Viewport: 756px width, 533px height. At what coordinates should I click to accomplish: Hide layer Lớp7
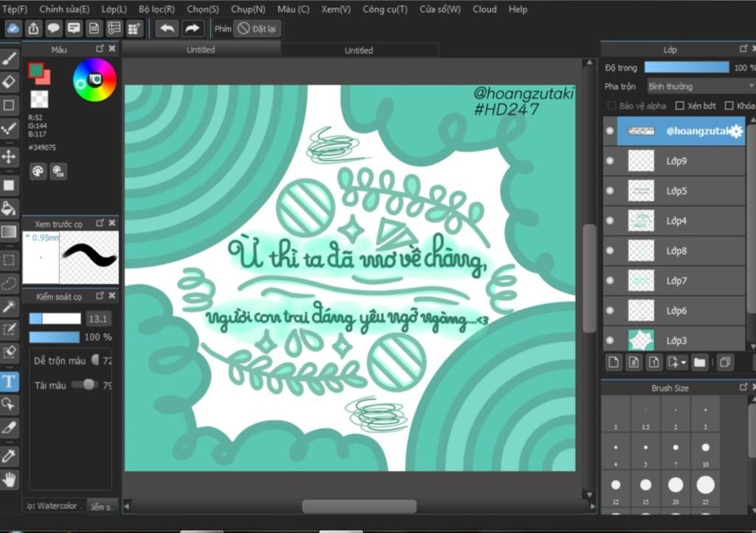click(x=610, y=280)
